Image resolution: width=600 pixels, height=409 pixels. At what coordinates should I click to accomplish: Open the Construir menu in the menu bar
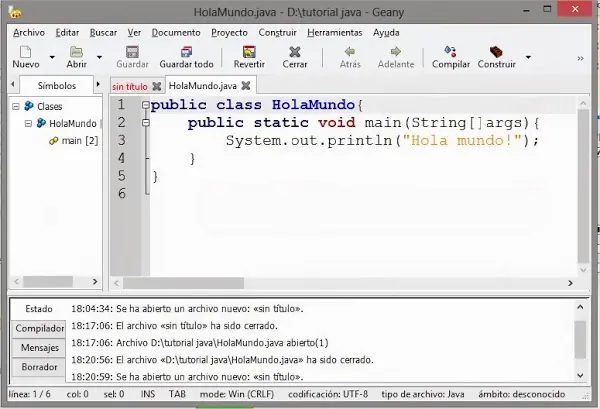[277, 33]
